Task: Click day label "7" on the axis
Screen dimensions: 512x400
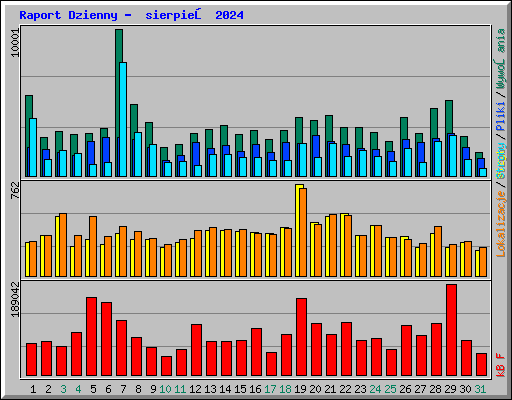Action: [x=123, y=389]
